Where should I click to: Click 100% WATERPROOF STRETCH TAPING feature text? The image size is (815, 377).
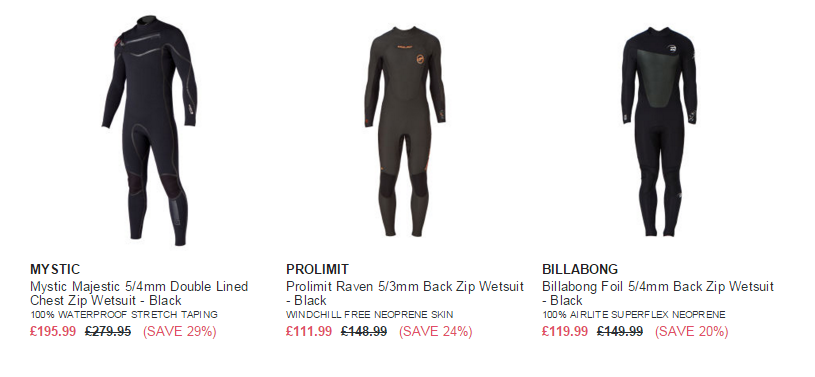pos(124,315)
